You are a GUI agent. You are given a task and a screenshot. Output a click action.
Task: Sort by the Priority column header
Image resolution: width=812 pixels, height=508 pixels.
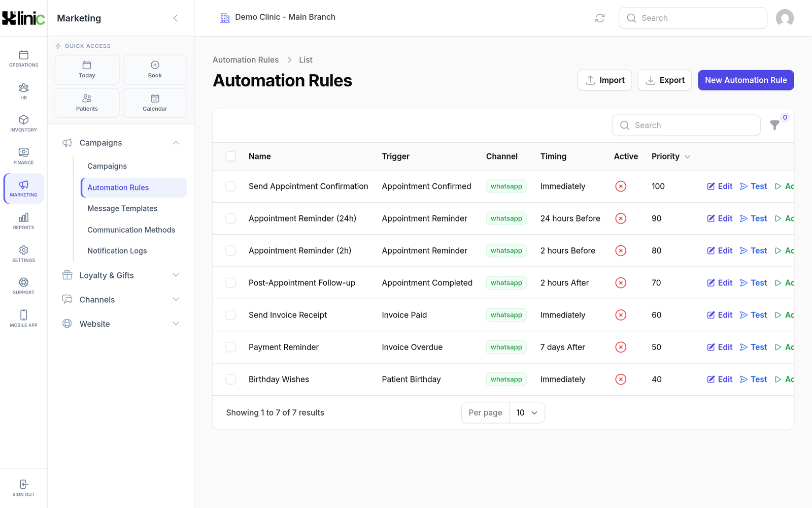pos(671,156)
